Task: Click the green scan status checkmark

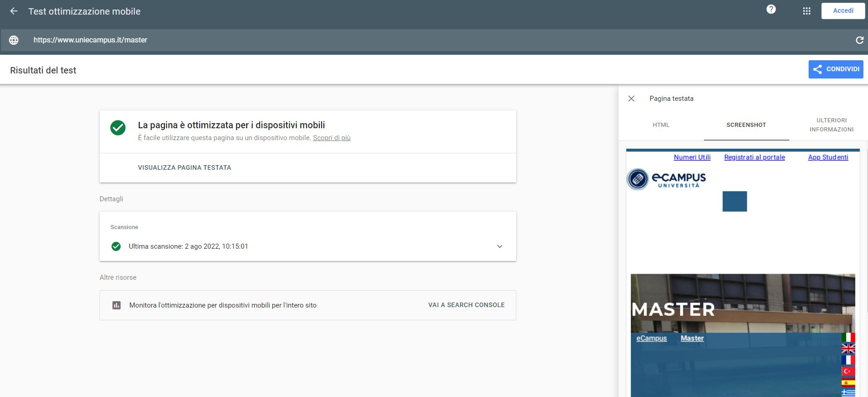Action: [x=116, y=246]
